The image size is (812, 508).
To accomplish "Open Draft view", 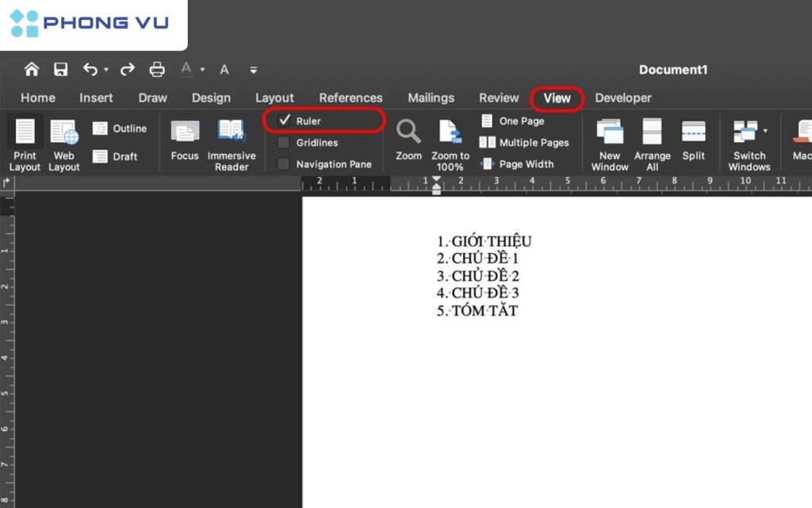I will tap(121, 156).
